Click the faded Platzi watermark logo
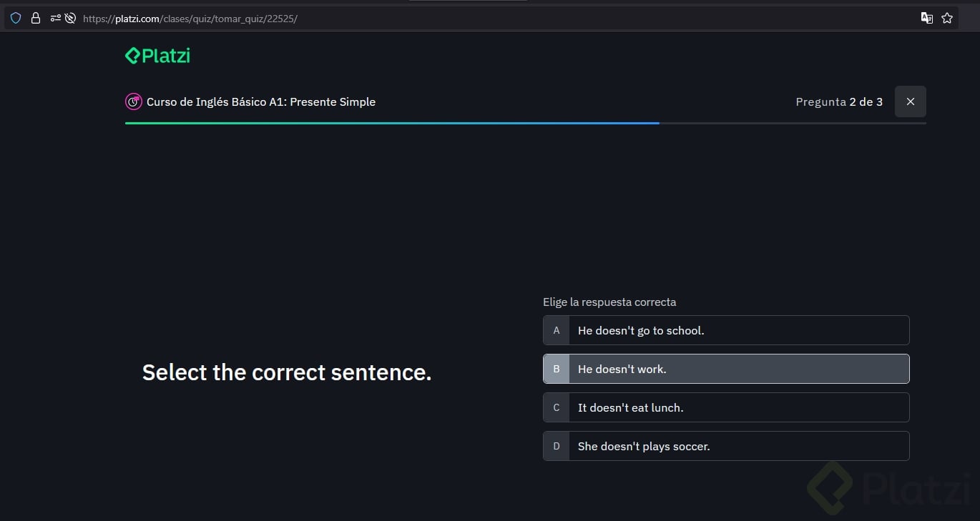980x521 pixels. click(891, 488)
